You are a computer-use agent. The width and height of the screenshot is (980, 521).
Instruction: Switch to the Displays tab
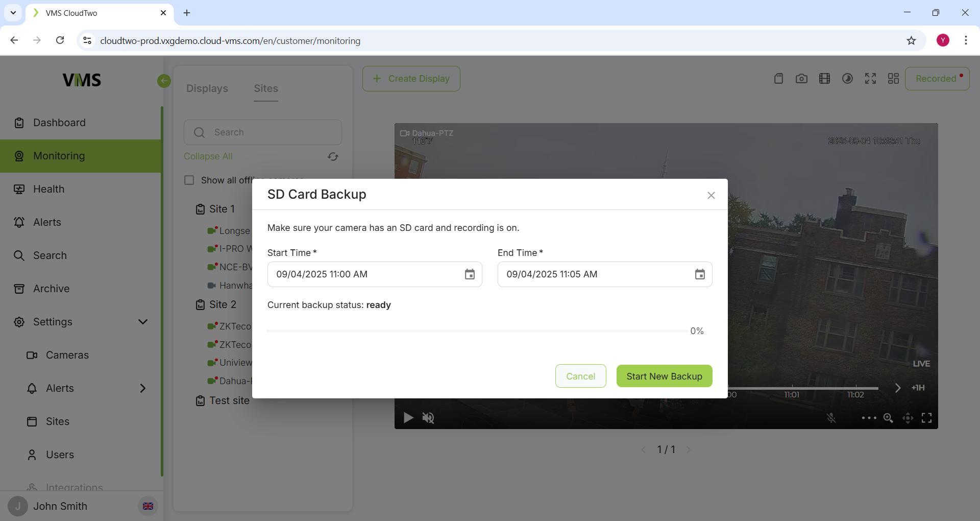[207, 88]
